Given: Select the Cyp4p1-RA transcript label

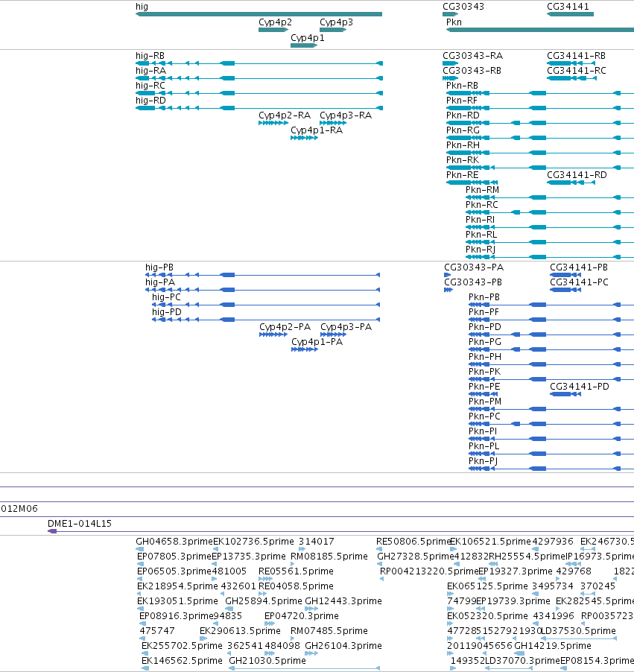Looking at the screenshot, I should (317, 130).
